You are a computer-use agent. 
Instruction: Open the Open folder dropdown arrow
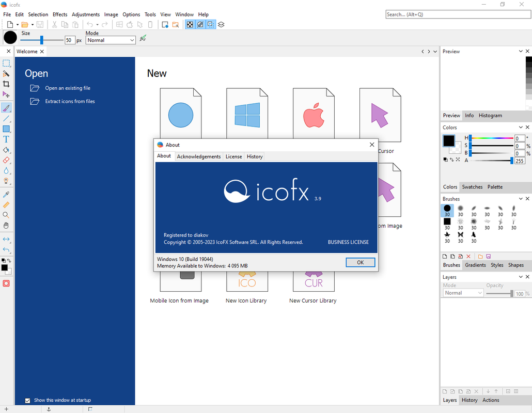click(32, 24)
